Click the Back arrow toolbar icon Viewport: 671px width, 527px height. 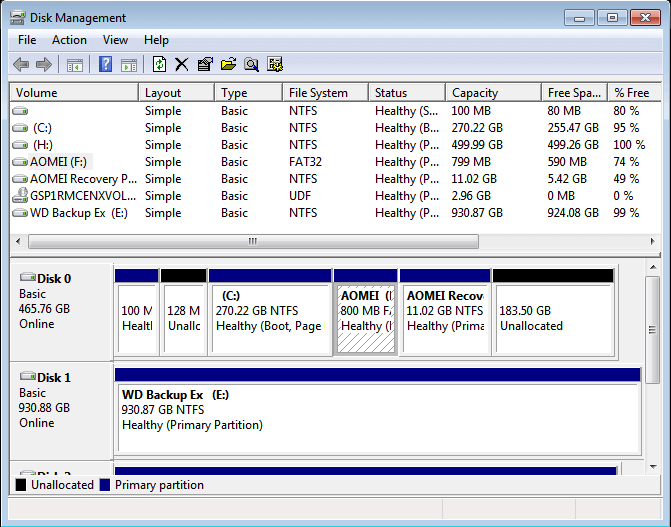[x=21, y=65]
